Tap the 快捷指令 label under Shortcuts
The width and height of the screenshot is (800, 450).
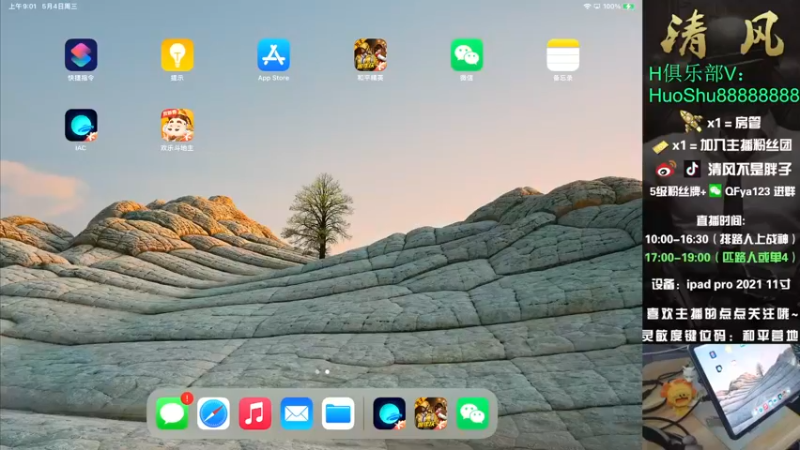tap(81, 78)
